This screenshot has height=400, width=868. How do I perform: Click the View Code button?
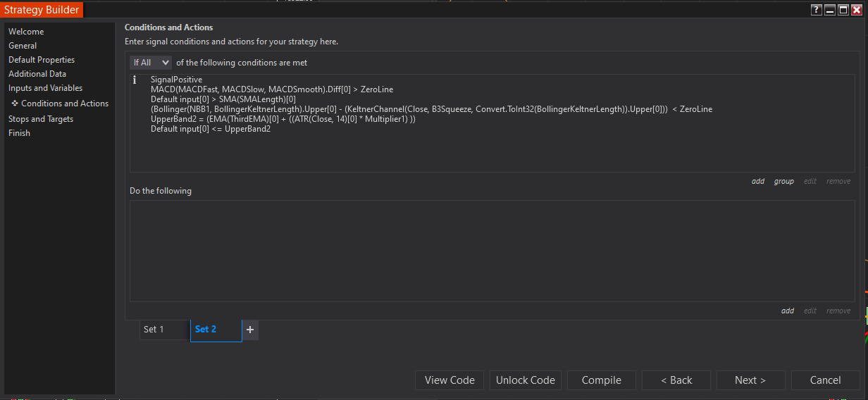[x=449, y=380]
